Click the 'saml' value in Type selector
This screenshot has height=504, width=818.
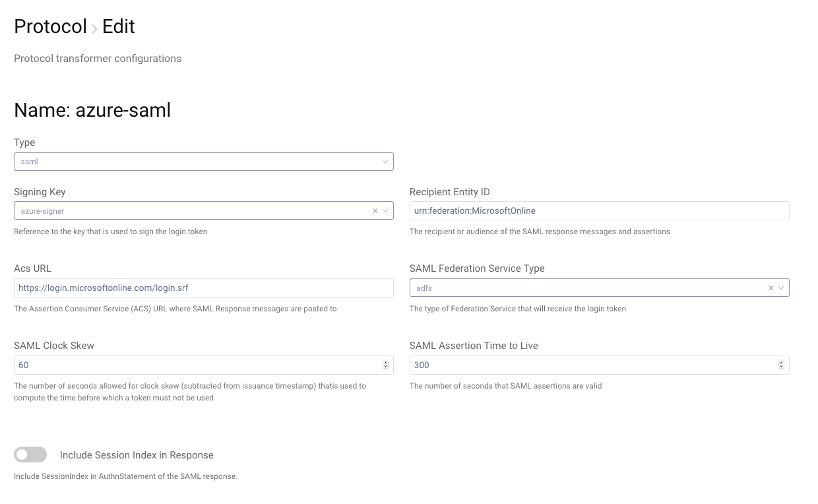point(30,162)
